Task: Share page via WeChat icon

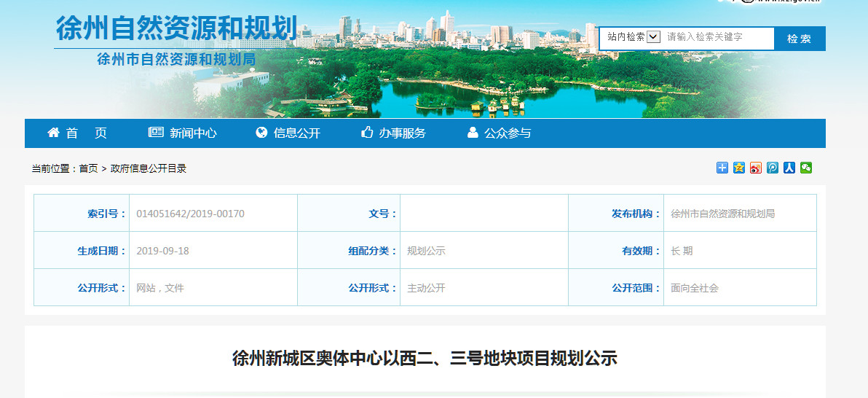Action: pos(806,168)
